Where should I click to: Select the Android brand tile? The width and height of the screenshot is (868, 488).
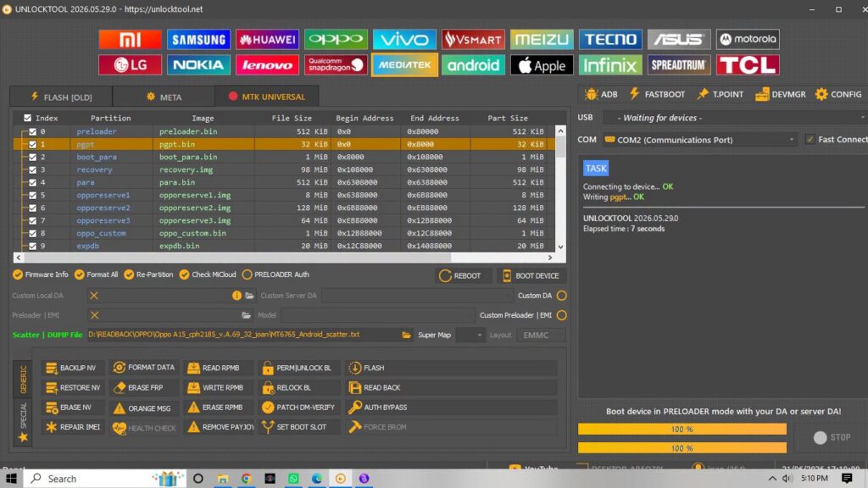point(473,64)
